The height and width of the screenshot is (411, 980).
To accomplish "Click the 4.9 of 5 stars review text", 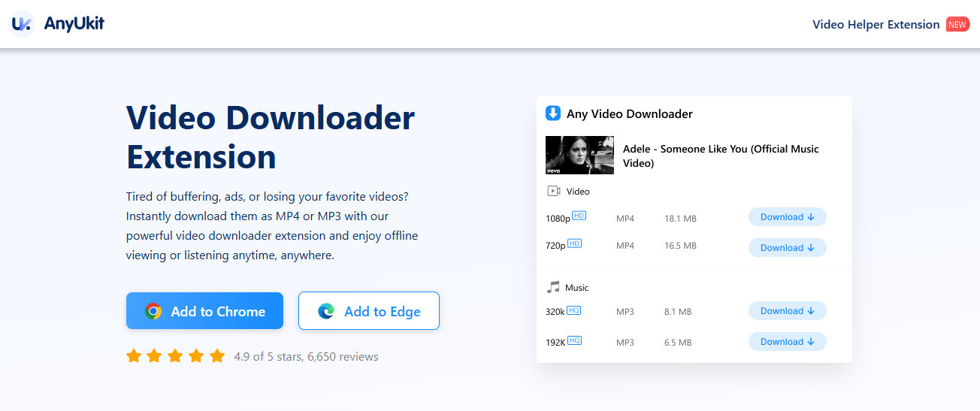I will [306, 357].
